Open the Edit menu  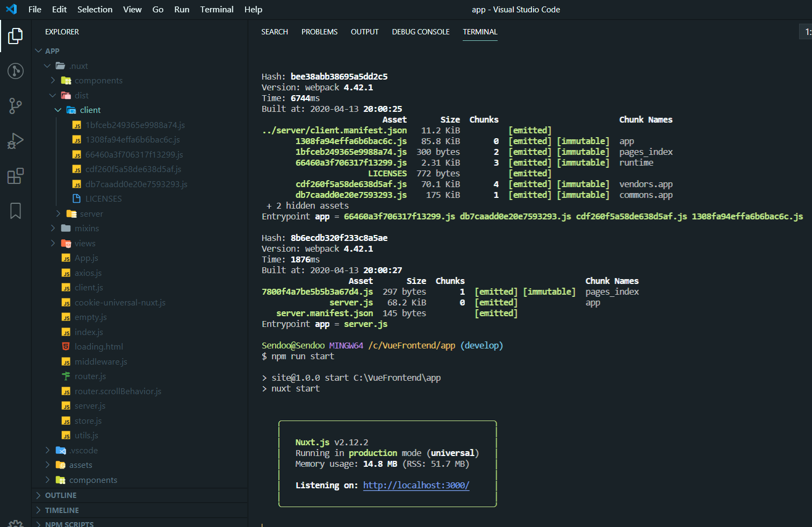pyautogui.click(x=59, y=9)
